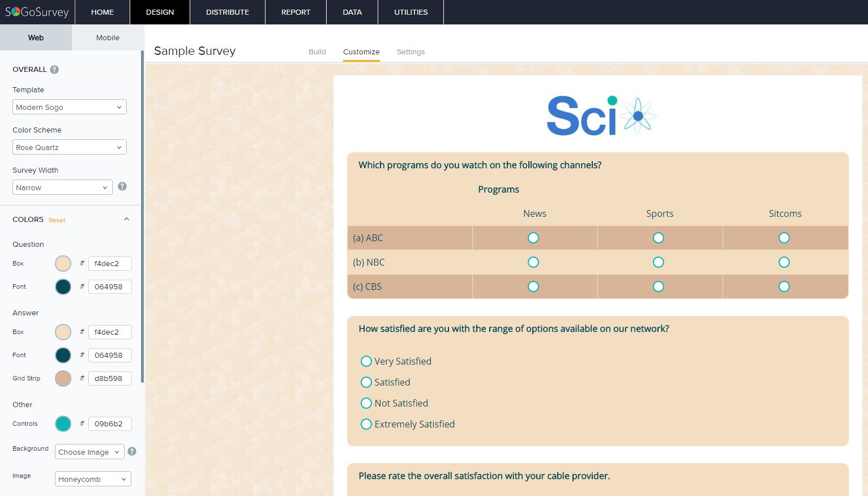868x496 pixels.
Task: Switch to the Settings tab
Action: coord(411,52)
